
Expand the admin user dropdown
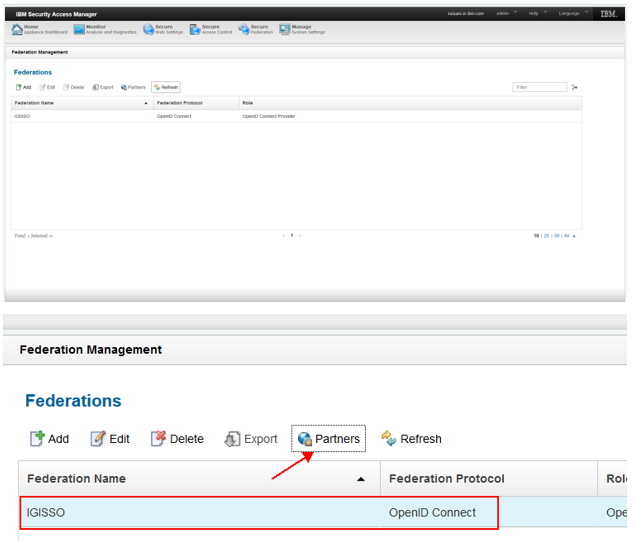coord(507,13)
